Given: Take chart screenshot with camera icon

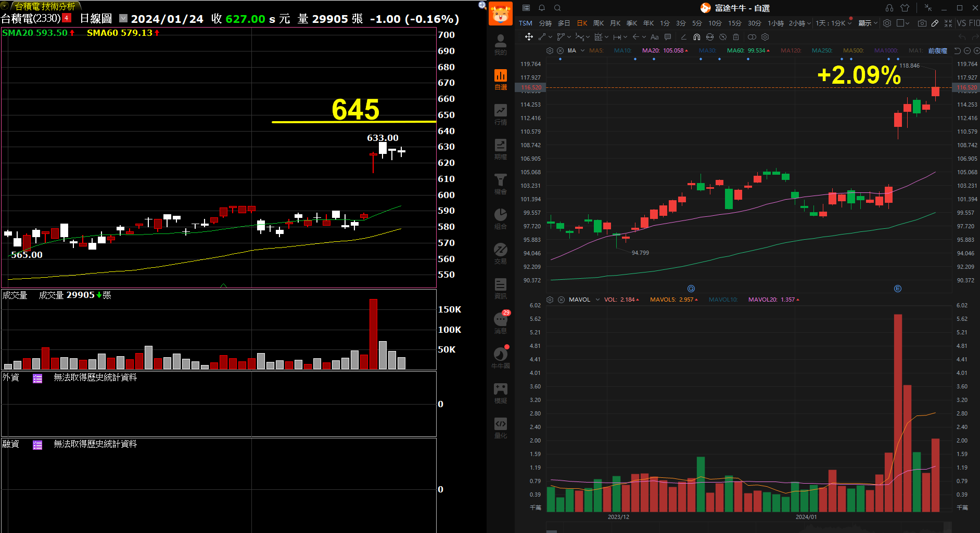Looking at the screenshot, I should pyautogui.click(x=922, y=23).
